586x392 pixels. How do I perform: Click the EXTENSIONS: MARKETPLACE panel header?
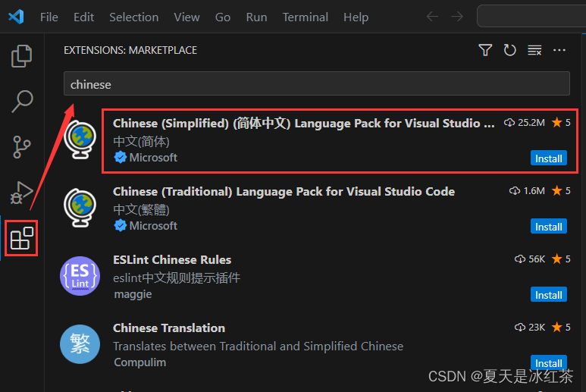[130, 50]
